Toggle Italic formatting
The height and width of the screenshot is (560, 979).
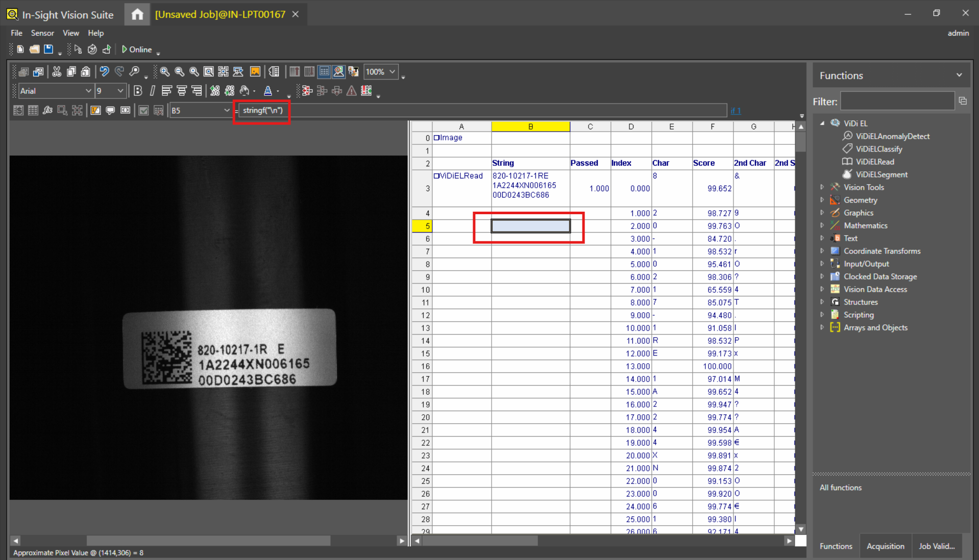(152, 91)
